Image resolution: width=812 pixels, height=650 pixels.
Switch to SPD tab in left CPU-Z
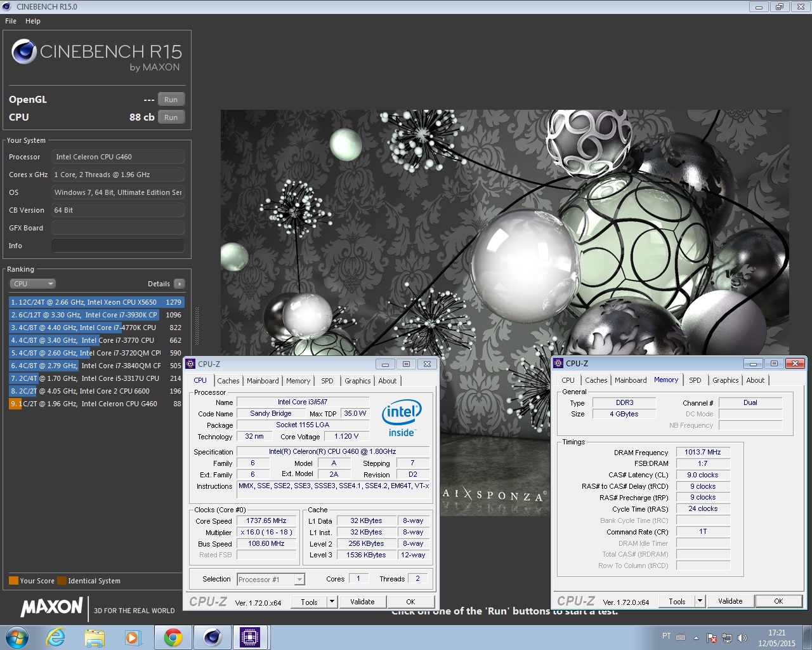[327, 381]
